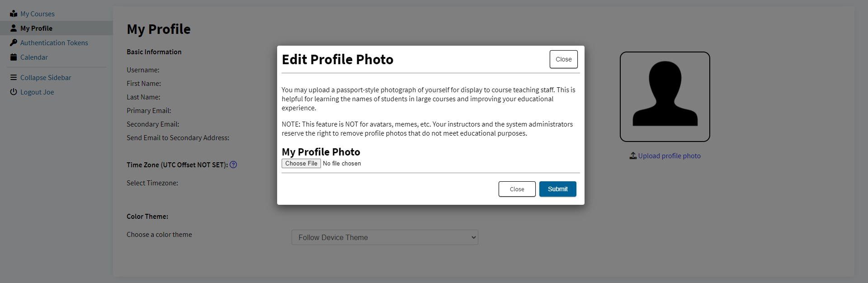Click the Logout power icon

tap(14, 92)
